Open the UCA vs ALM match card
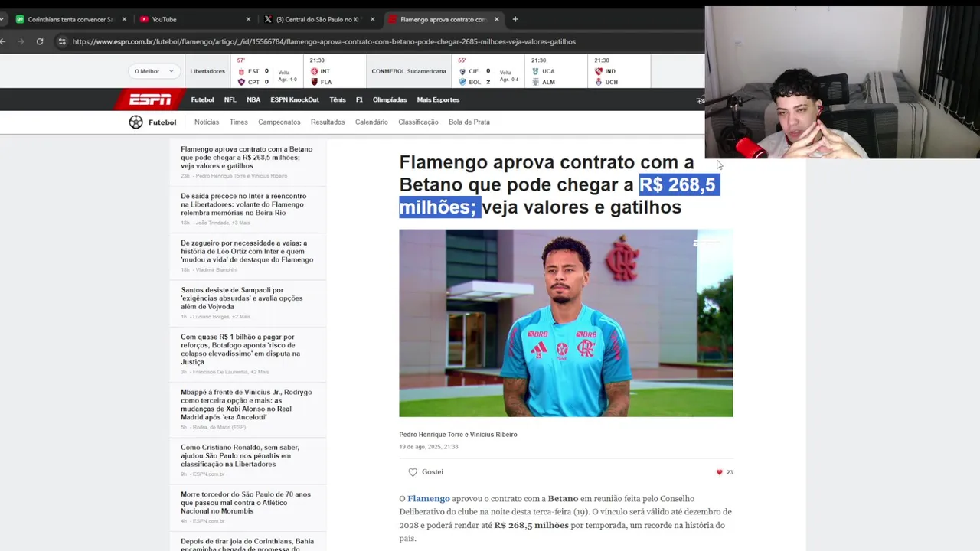This screenshot has height=551, width=980. [x=555, y=71]
